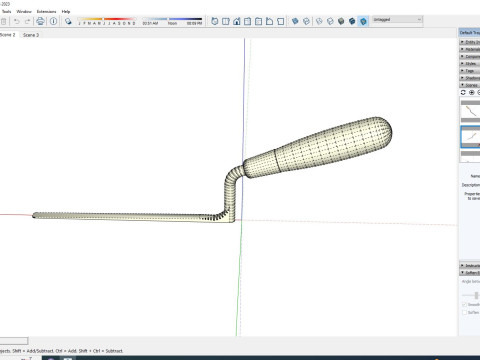480x360 pixels.
Task: Expand the Instructor panel
Action: coord(470,266)
